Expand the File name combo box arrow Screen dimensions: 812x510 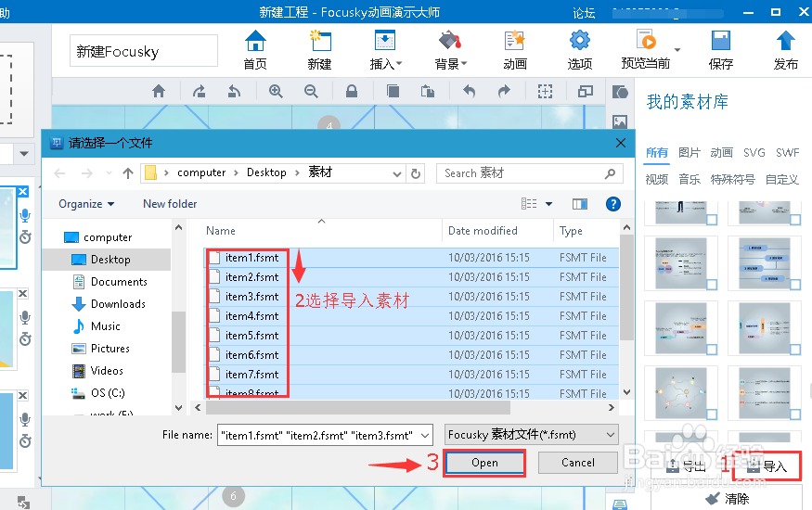pyautogui.click(x=425, y=436)
